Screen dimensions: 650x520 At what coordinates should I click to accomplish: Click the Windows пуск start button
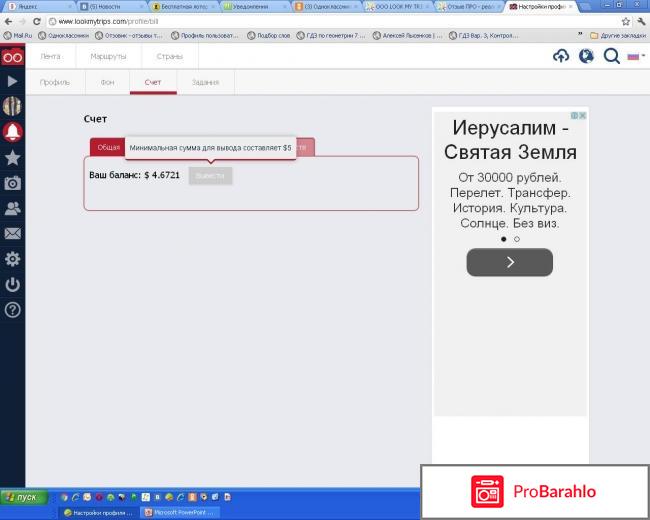pyautogui.click(x=22, y=497)
